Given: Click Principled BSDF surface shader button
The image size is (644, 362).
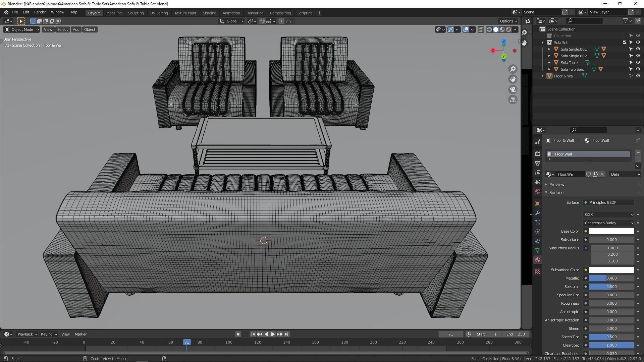Looking at the screenshot, I should click(x=608, y=202).
